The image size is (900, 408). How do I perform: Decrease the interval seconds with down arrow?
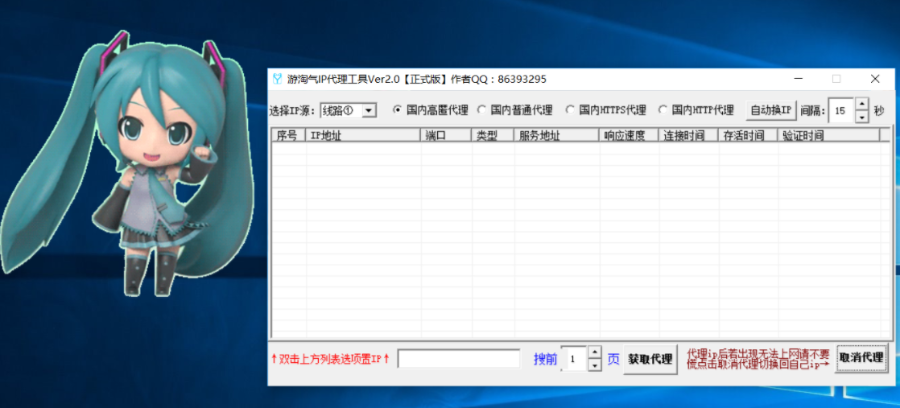(x=862, y=116)
